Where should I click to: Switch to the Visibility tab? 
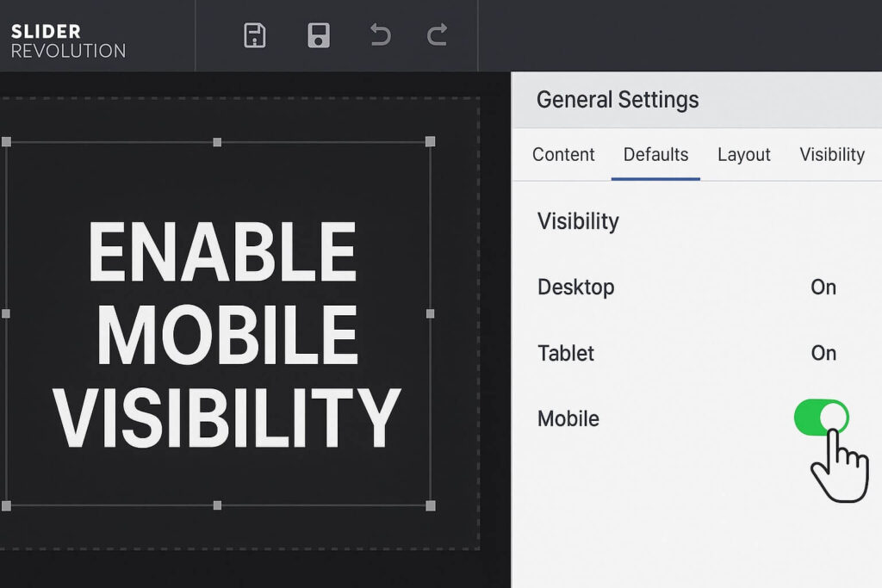831,155
